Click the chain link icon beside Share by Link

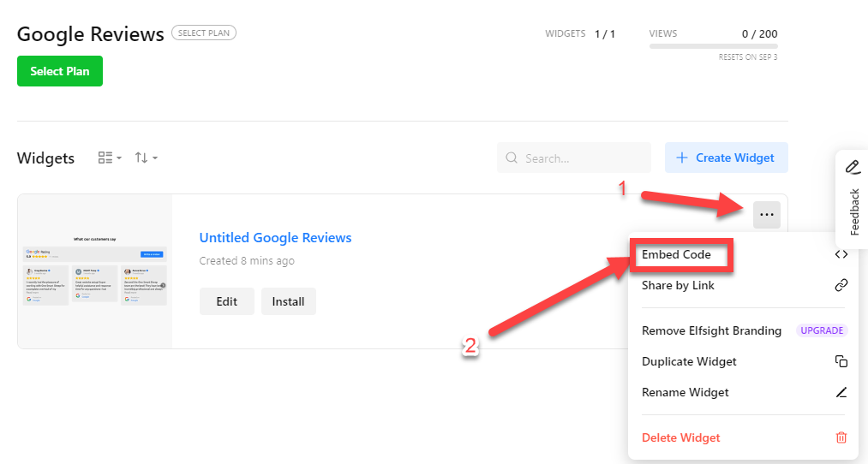pos(841,285)
